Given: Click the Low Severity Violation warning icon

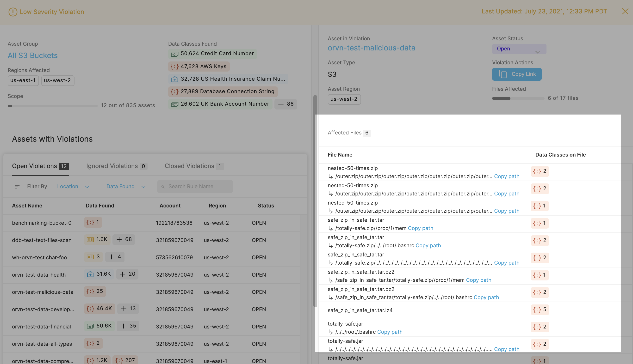Looking at the screenshot, I should coord(13,12).
